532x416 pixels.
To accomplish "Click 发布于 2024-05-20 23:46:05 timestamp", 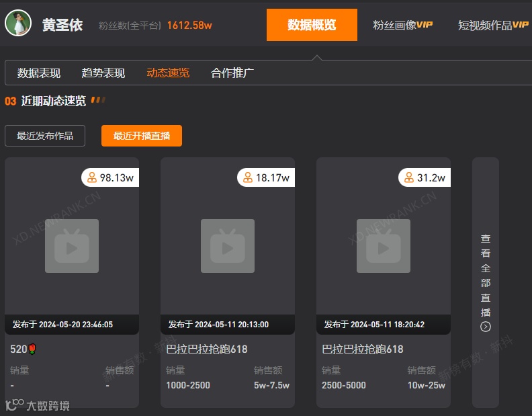I will [62, 325].
